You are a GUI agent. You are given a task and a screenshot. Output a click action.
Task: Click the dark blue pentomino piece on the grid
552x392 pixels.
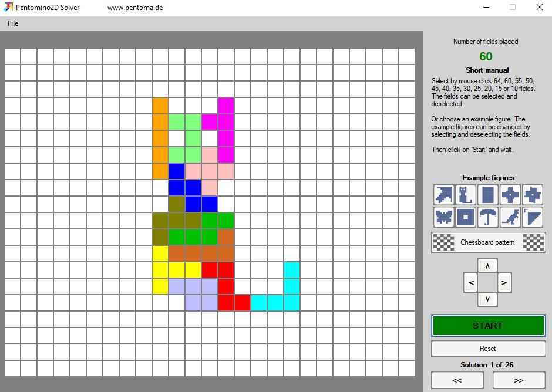coord(193,188)
